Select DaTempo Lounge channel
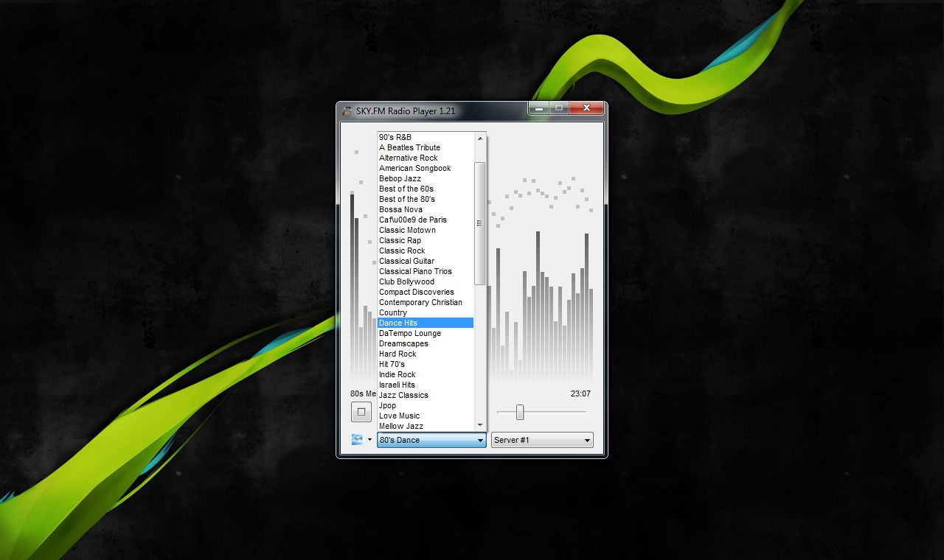 point(425,333)
